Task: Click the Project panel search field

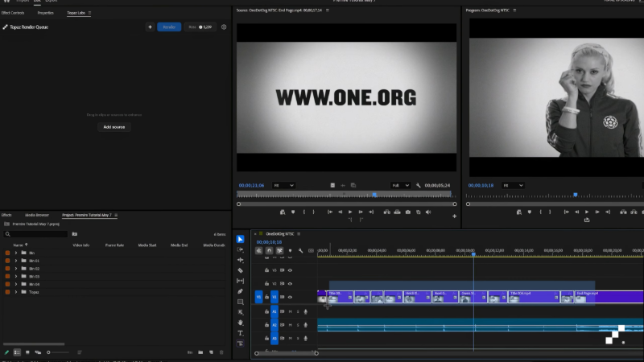Action: pos(35,234)
